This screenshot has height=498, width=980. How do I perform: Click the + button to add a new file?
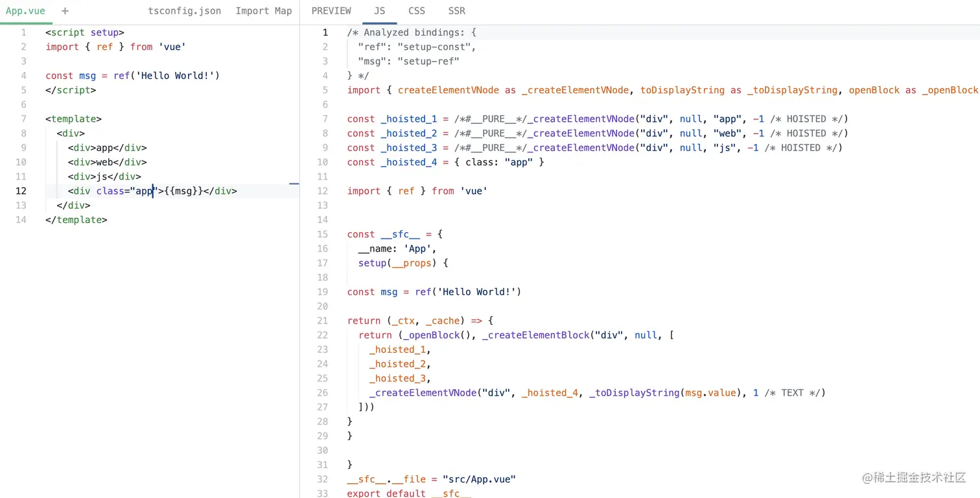(x=64, y=11)
